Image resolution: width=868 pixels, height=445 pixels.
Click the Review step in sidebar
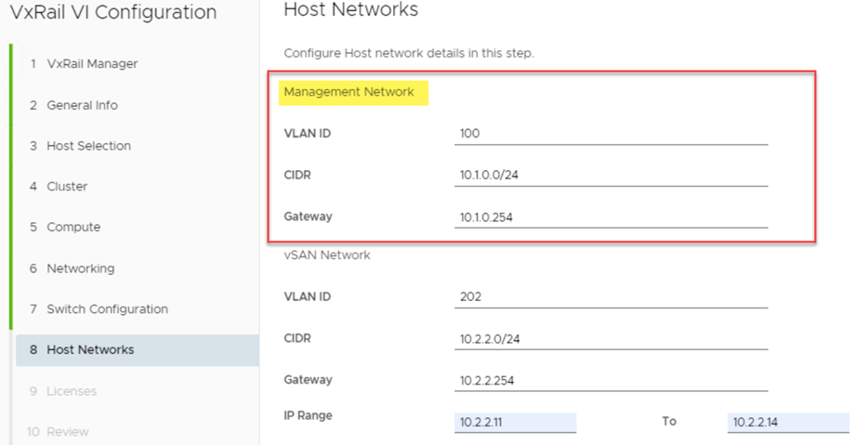tap(68, 432)
